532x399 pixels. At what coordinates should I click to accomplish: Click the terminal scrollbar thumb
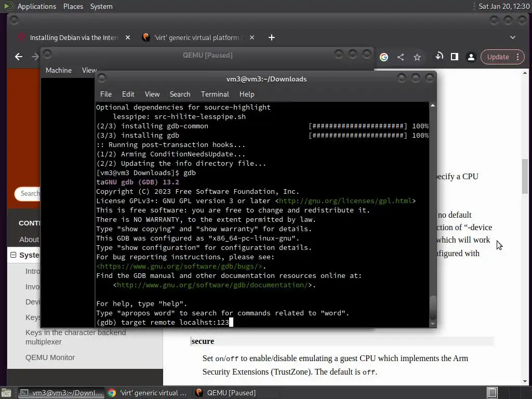click(433, 308)
